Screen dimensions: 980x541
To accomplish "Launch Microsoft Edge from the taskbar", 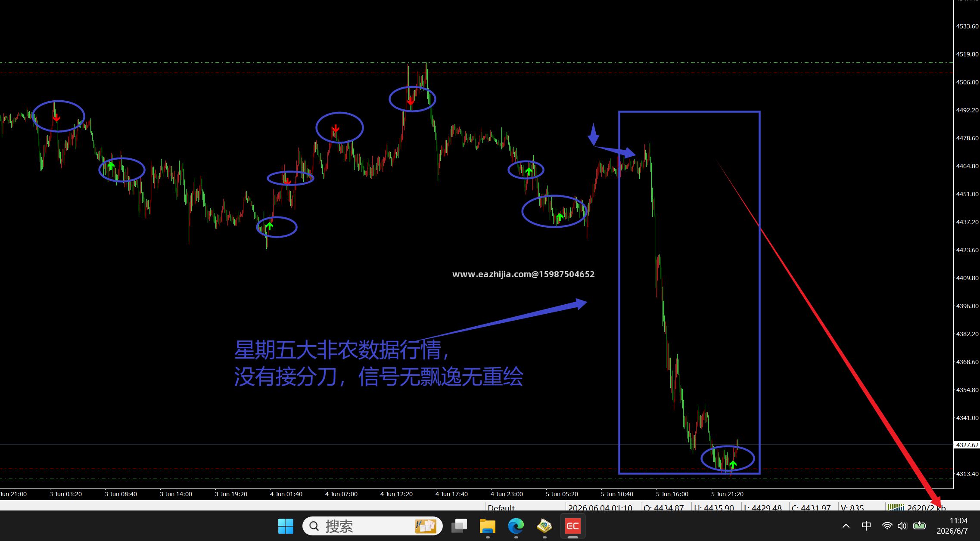I will click(x=516, y=526).
